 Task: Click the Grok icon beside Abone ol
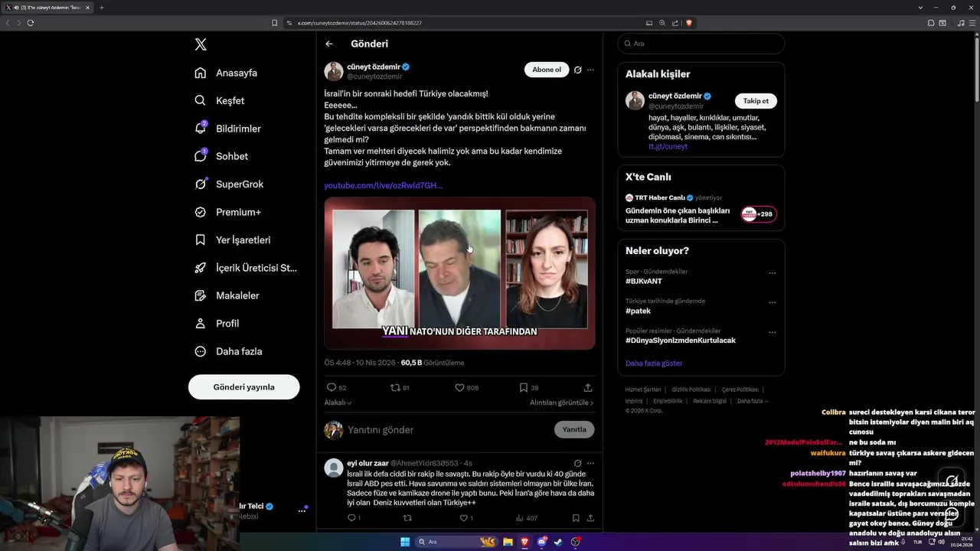[578, 70]
